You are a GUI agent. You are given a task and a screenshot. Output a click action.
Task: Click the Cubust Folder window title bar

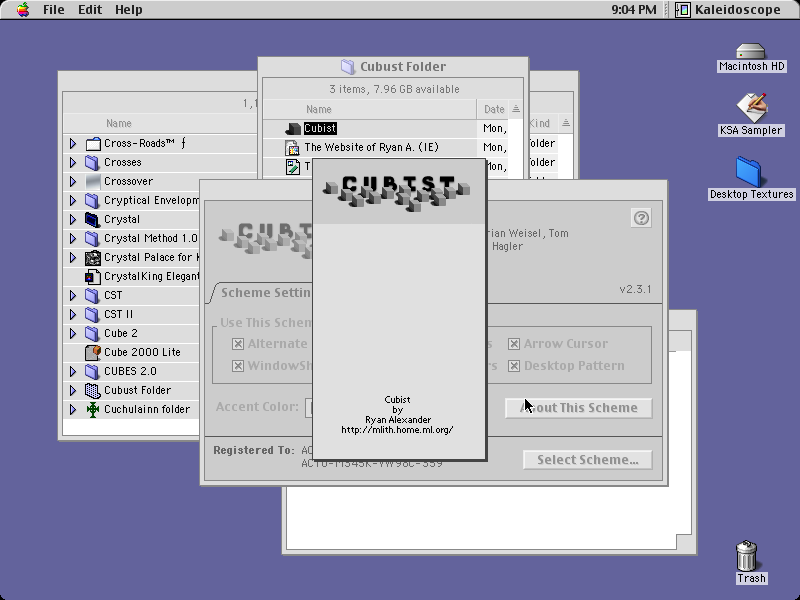click(x=393, y=66)
